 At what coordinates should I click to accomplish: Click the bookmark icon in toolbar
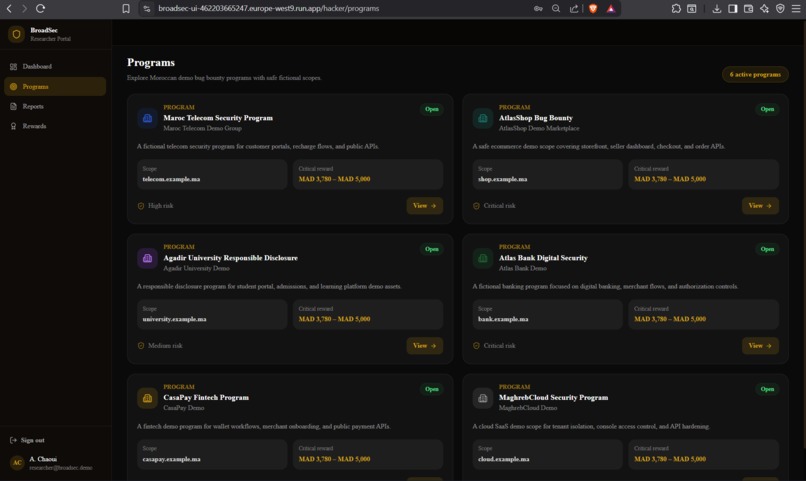(x=126, y=8)
